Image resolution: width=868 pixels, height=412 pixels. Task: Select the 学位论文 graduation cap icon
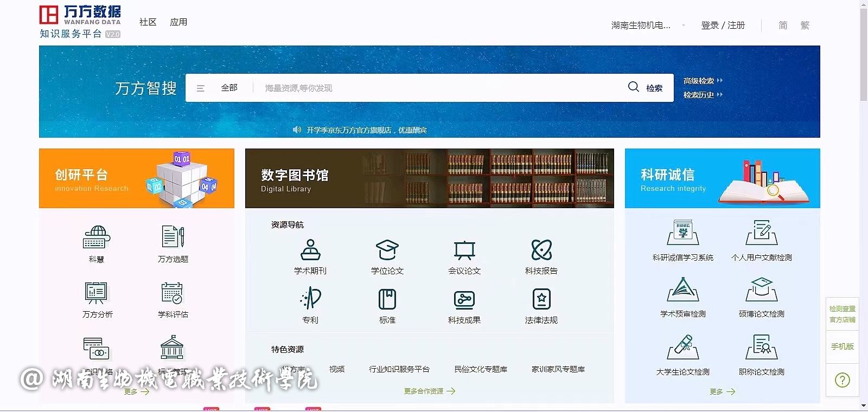point(387,250)
